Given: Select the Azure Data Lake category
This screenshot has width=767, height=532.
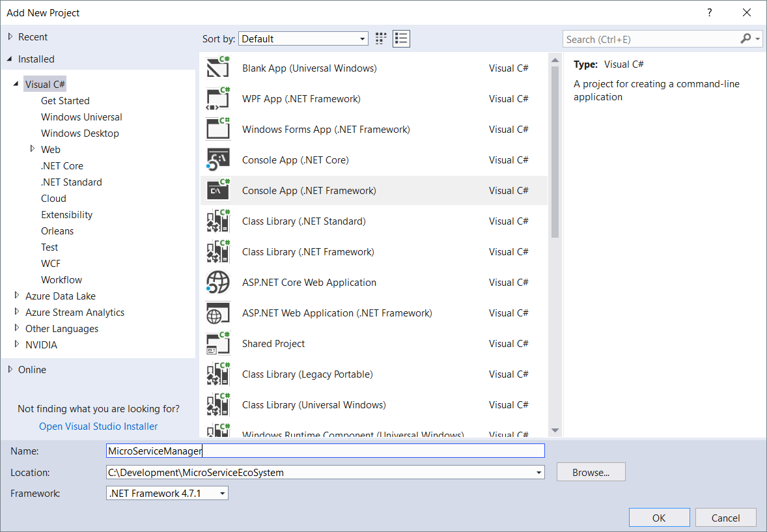Looking at the screenshot, I should [60, 296].
